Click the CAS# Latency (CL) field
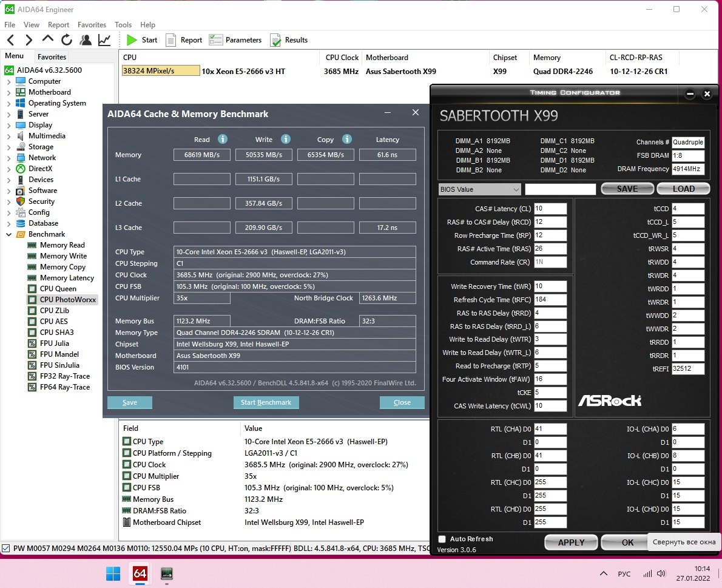Image resolution: width=722 pixels, height=588 pixels. 550,209
